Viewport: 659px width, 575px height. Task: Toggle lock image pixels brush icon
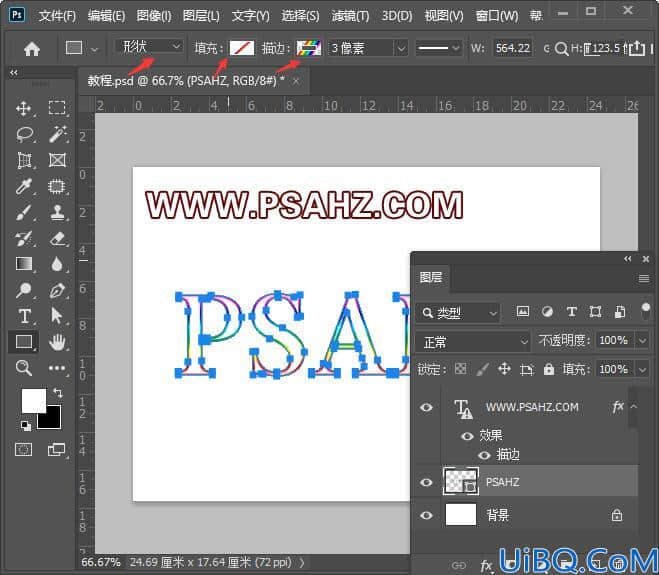click(483, 369)
